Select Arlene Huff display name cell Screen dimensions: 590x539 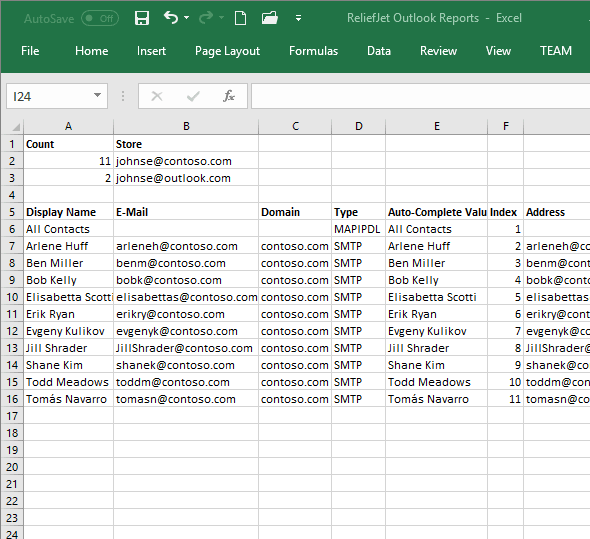coord(68,246)
